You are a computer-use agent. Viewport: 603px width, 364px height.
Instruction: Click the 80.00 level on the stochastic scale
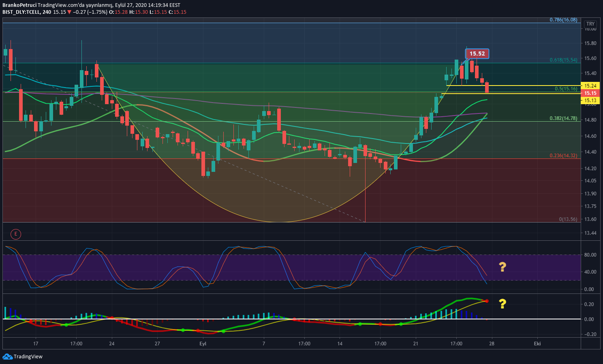tap(590, 255)
